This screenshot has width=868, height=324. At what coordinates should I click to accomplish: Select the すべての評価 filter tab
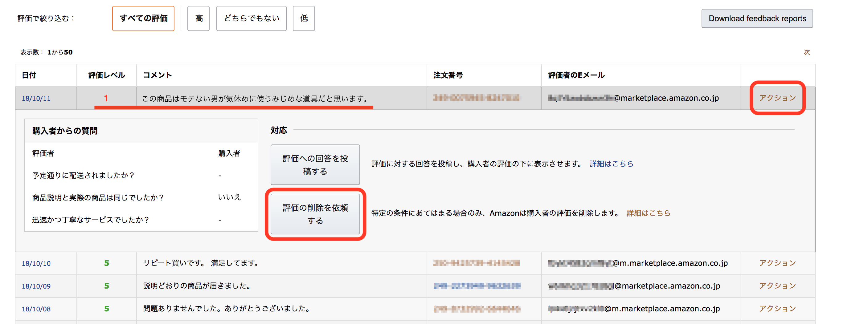click(143, 18)
